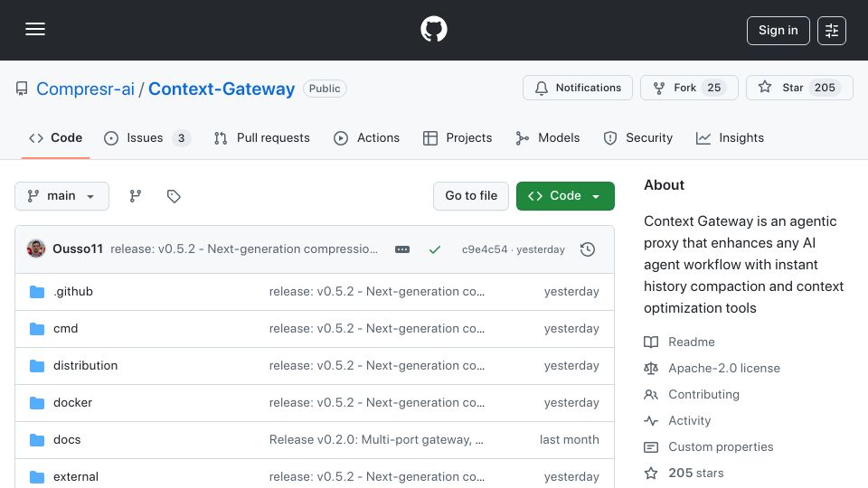Open appearance settings icon next to Sign in
868x488 pixels.
(x=832, y=31)
